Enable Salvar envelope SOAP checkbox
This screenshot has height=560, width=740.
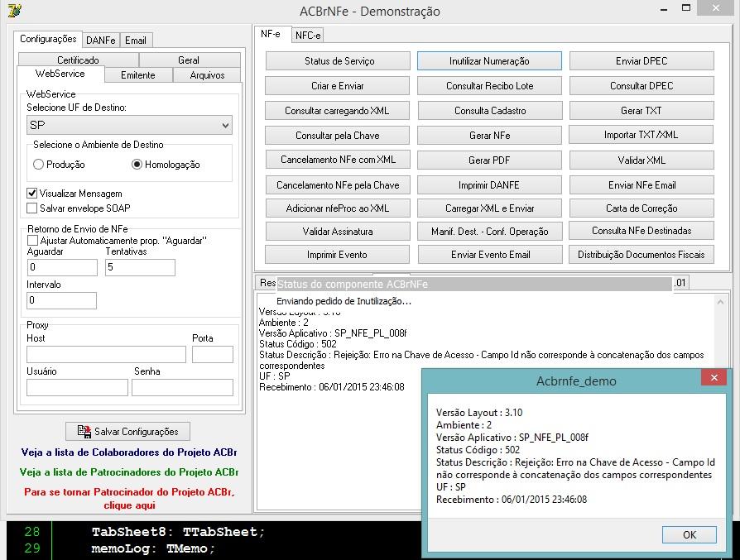coord(31,208)
